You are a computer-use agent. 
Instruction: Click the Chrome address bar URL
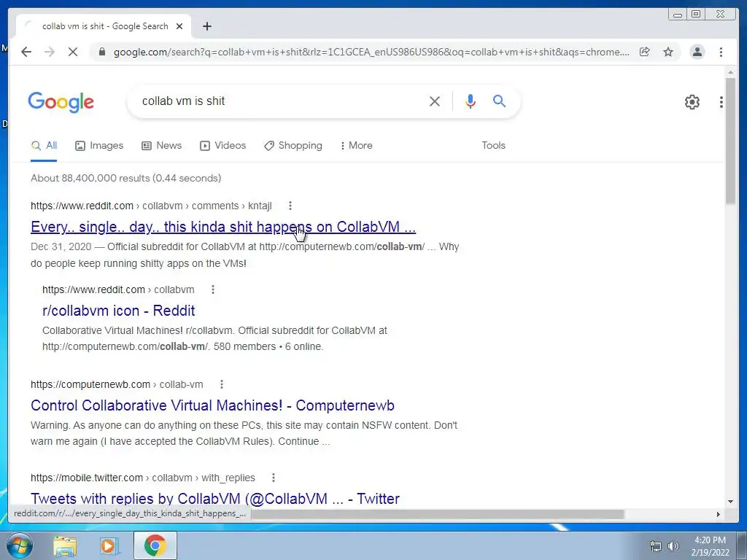371,52
